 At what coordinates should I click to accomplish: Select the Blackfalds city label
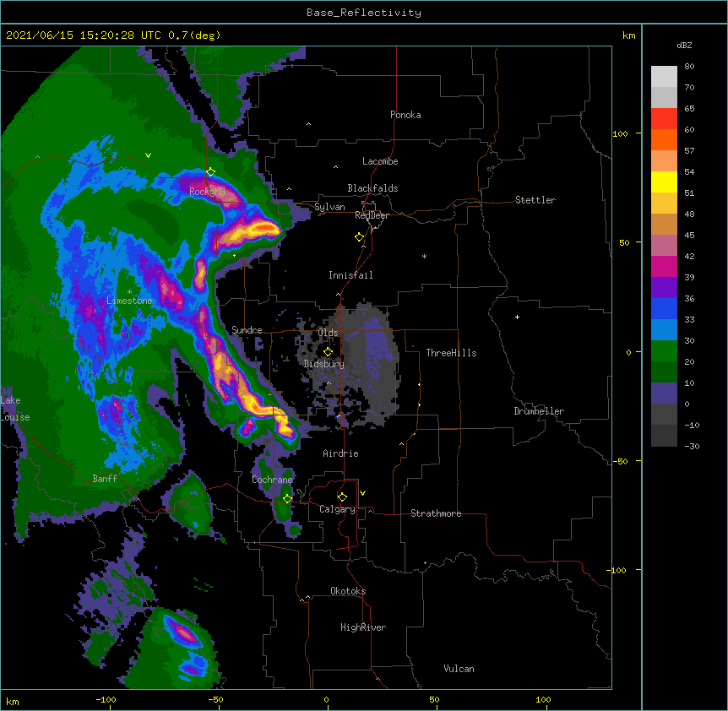pyautogui.click(x=372, y=188)
